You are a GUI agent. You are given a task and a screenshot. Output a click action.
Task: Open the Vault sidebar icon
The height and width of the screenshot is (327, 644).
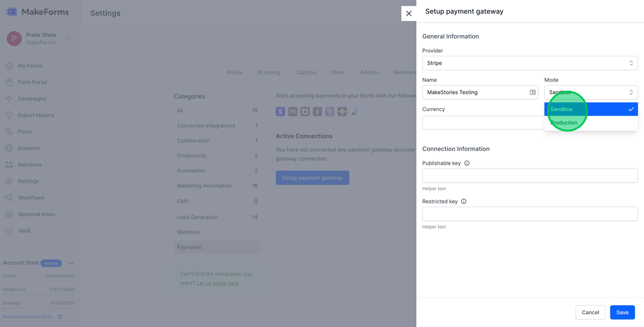pyautogui.click(x=9, y=231)
